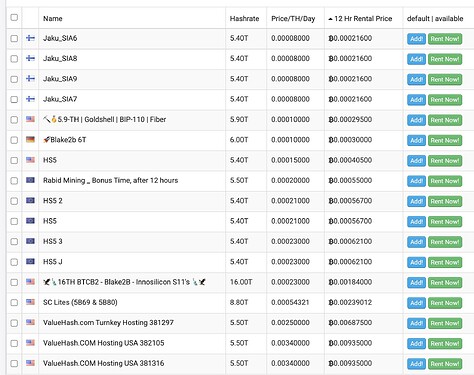Screen dimensions: 474x375
Task: Click the EU flag next to HS5 J
Action: tap(30, 262)
